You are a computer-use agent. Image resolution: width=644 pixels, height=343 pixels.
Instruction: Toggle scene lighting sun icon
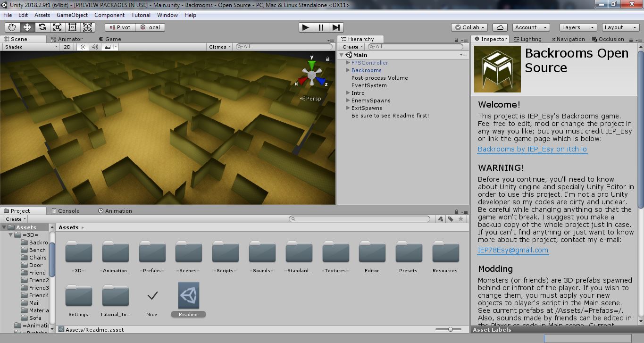coord(83,47)
